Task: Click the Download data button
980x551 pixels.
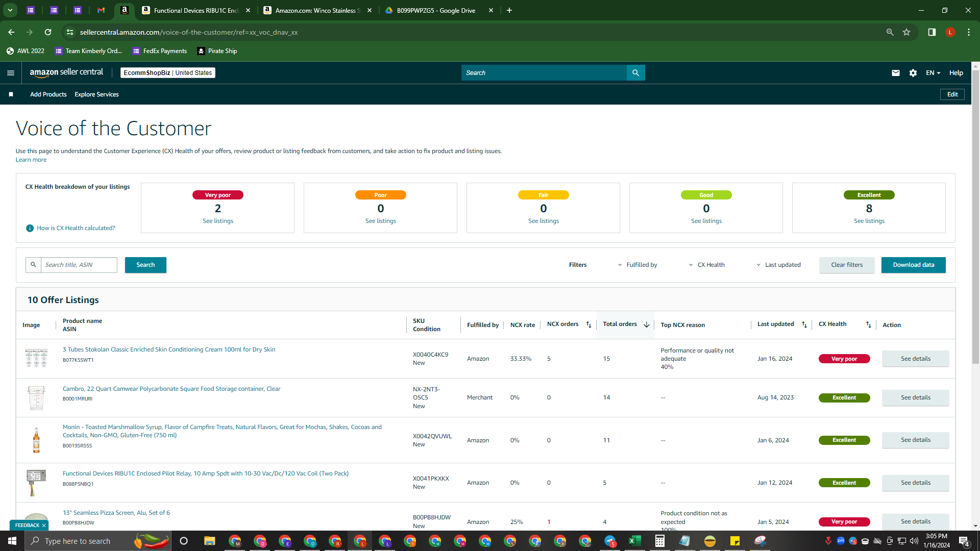Action: [914, 265]
